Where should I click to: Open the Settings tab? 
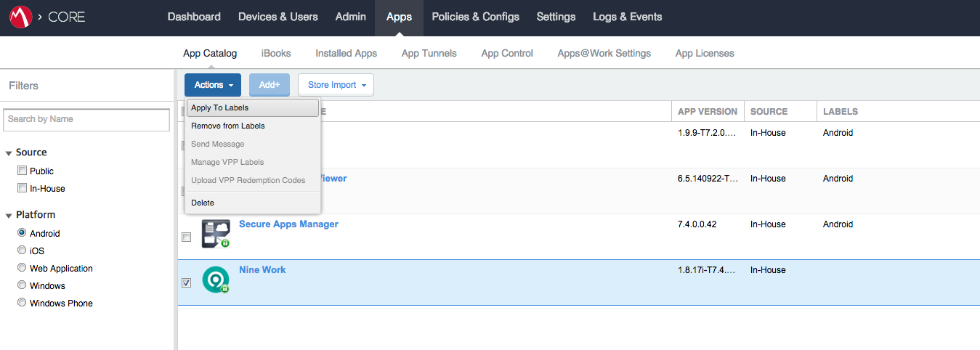(x=556, y=17)
